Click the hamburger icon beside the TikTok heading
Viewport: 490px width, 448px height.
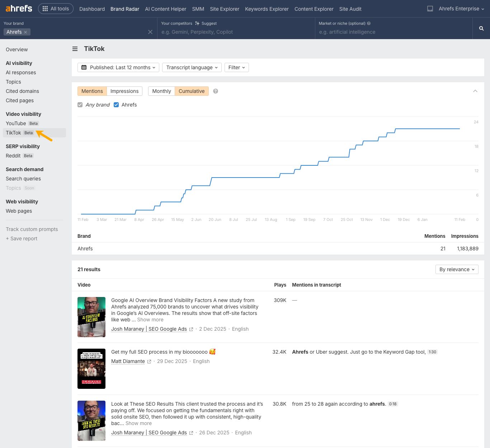tap(75, 49)
